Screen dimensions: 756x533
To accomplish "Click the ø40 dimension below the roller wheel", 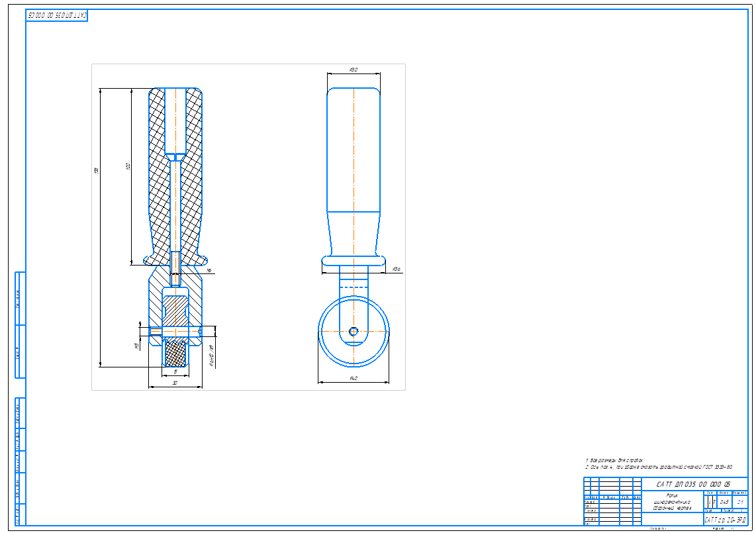I will pos(353,378).
